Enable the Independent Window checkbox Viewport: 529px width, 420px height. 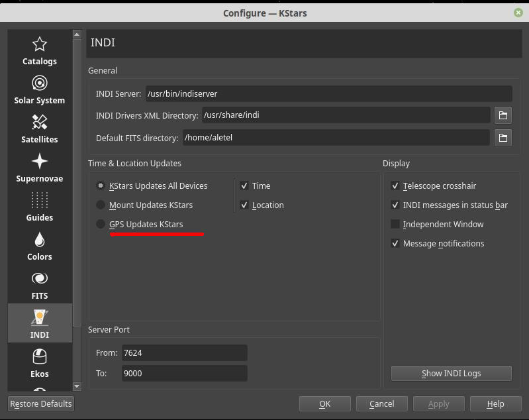click(x=437, y=224)
